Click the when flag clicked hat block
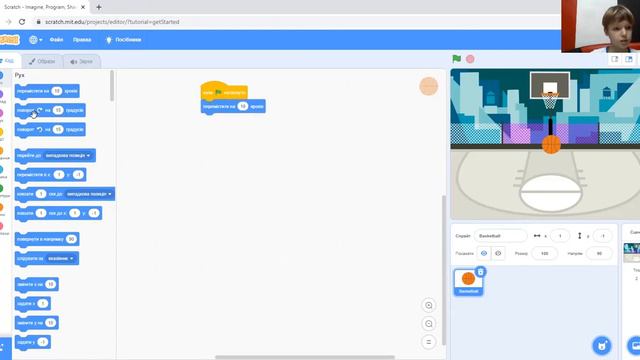This screenshot has height=360, width=640. click(x=224, y=91)
